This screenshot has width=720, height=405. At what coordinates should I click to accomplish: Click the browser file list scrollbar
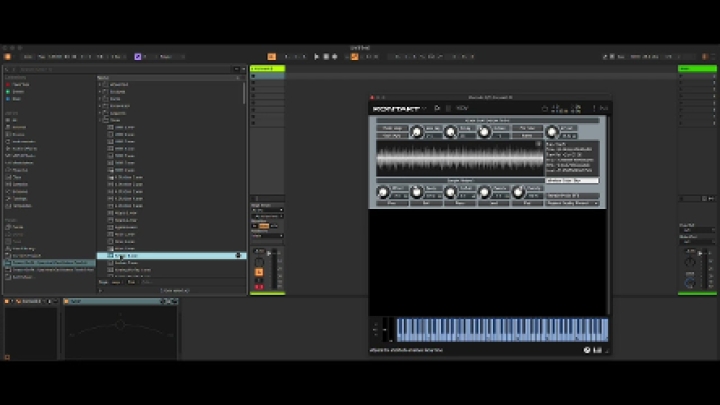tap(244, 93)
